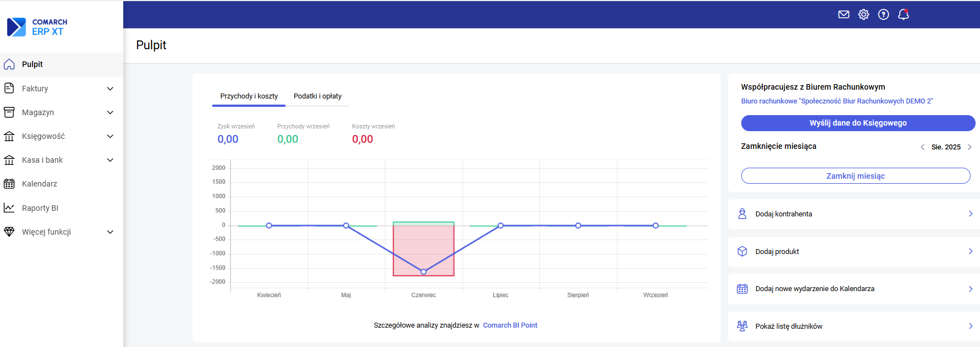Click the Pulpit page heading
Viewport: 980px width, 347px height.
coord(151,45)
